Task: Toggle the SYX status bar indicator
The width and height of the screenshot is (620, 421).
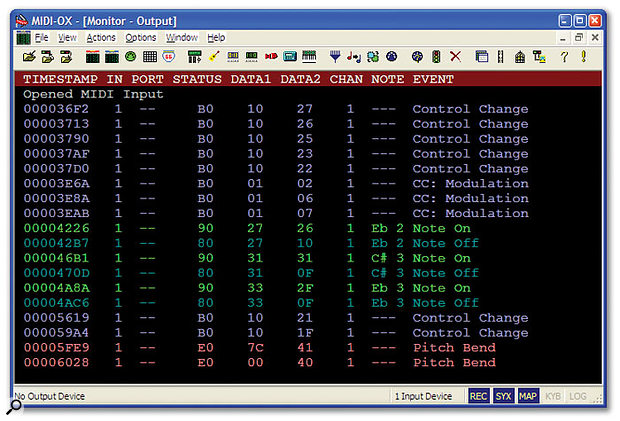Action: coord(503,397)
